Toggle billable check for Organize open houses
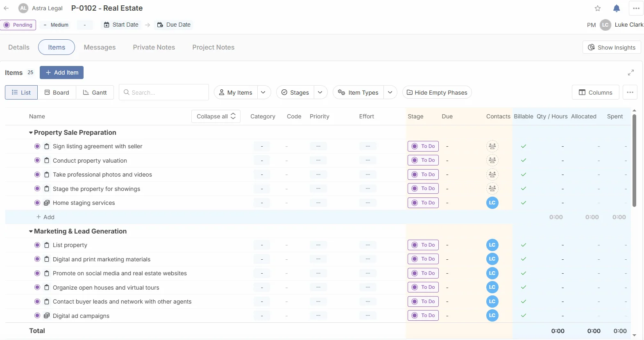Image resolution: width=644 pixels, height=340 pixels. (524, 287)
